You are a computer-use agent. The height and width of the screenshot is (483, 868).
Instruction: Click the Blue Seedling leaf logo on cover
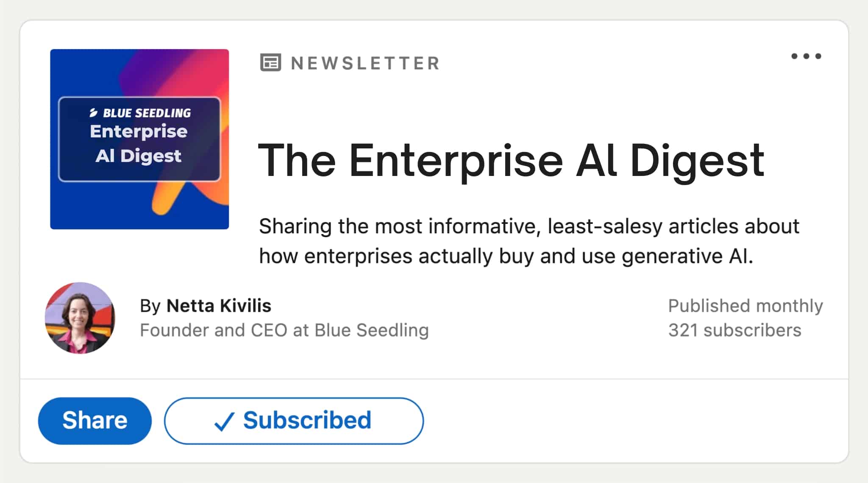point(93,113)
